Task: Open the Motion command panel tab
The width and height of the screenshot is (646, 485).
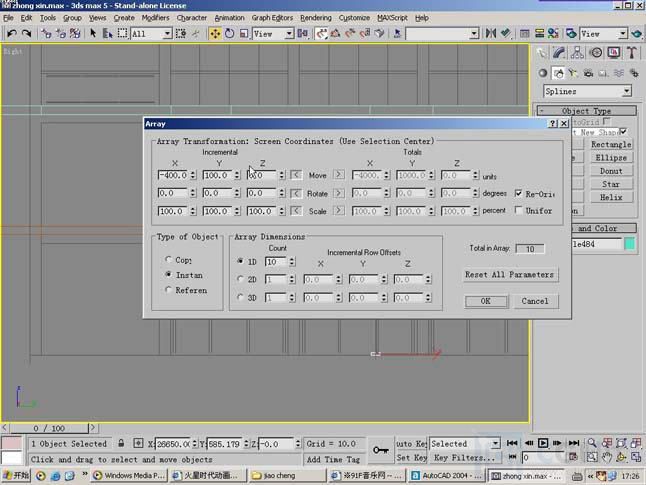Action: pyautogui.click(x=596, y=53)
